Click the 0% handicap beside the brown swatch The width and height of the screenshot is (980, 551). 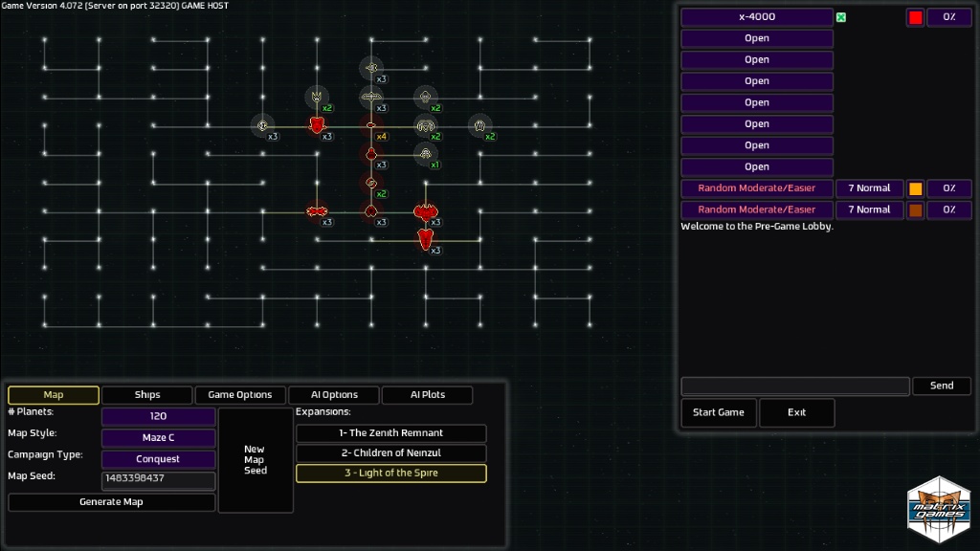coord(949,209)
